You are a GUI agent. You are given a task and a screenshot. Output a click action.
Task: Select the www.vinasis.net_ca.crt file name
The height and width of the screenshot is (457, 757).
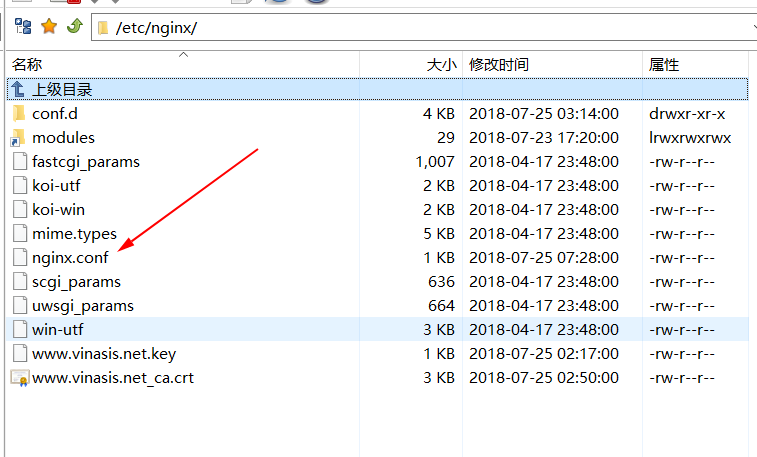(x=112, y=378)
